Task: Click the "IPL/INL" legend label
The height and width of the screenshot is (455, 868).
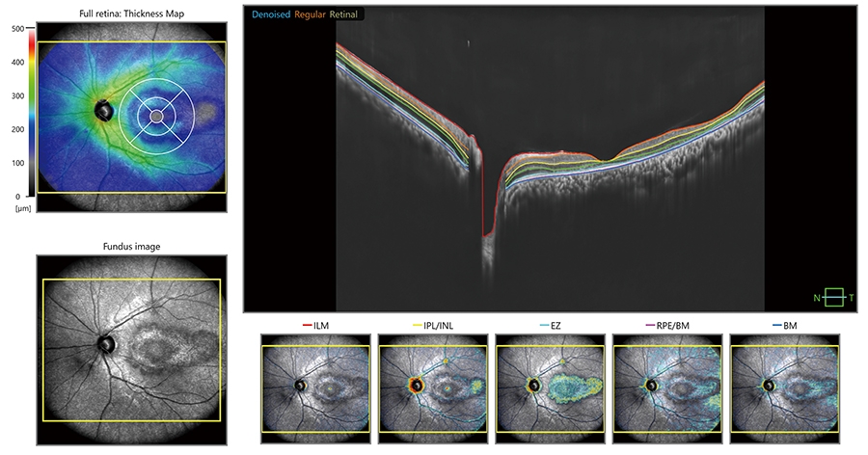Action: click(439, 326)
